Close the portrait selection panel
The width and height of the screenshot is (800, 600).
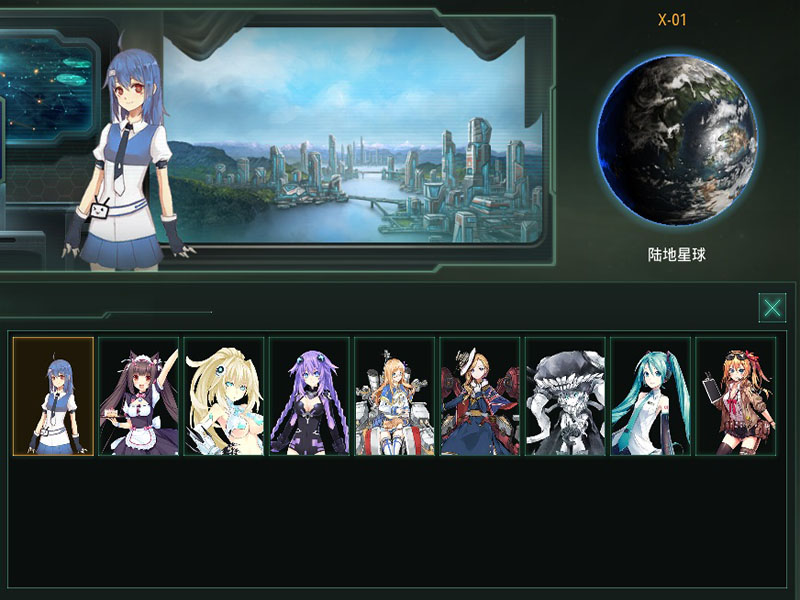[772, 308]
